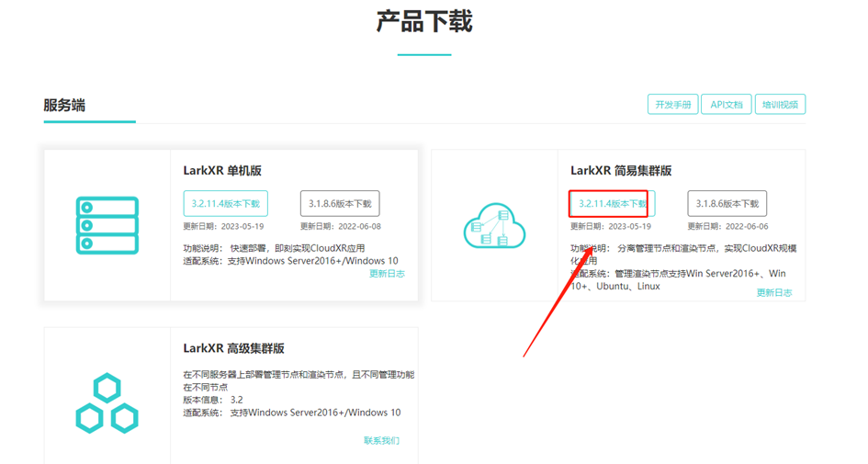Click the LarkXR 简易集群版 cloud icon
Viewport: 868px width, 464px height.
[494, 225]
